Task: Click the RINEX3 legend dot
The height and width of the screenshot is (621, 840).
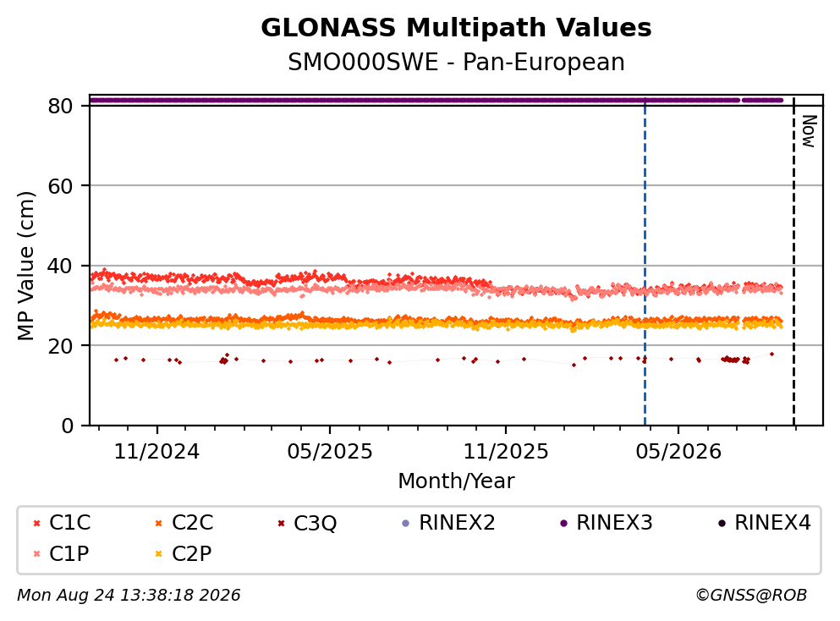Action: coord(563,523)
